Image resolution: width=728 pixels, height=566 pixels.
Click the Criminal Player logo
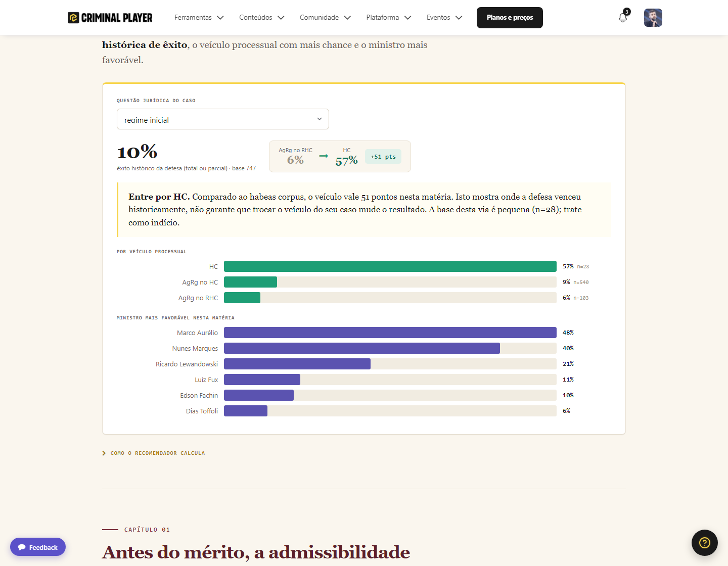[x=110, y=18]
